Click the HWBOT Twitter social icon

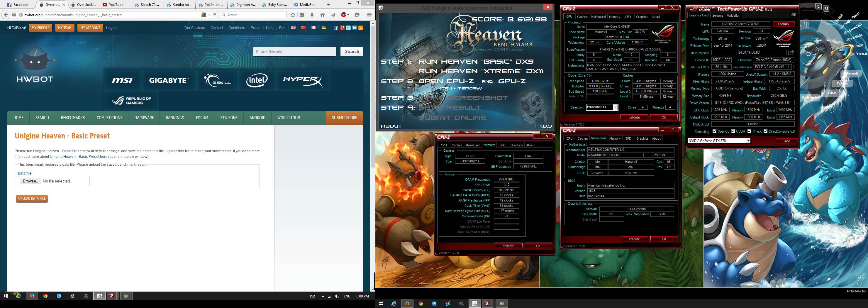[348, 28]
